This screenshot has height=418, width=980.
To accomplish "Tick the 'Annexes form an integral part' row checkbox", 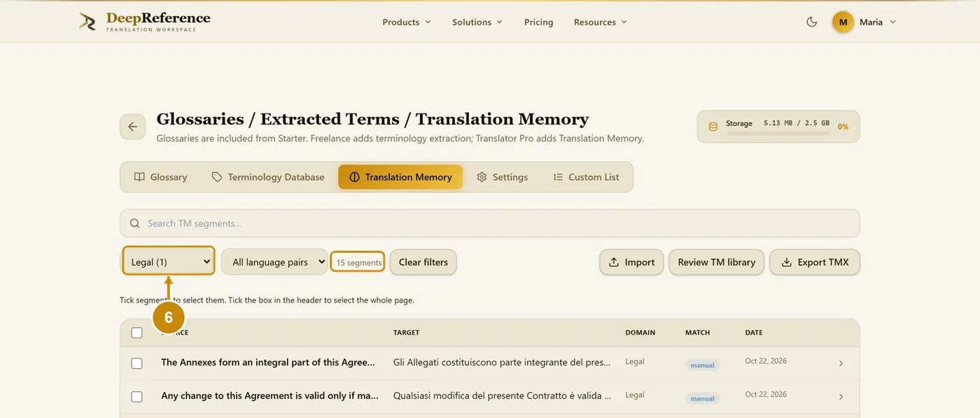I will click(136, 363).
